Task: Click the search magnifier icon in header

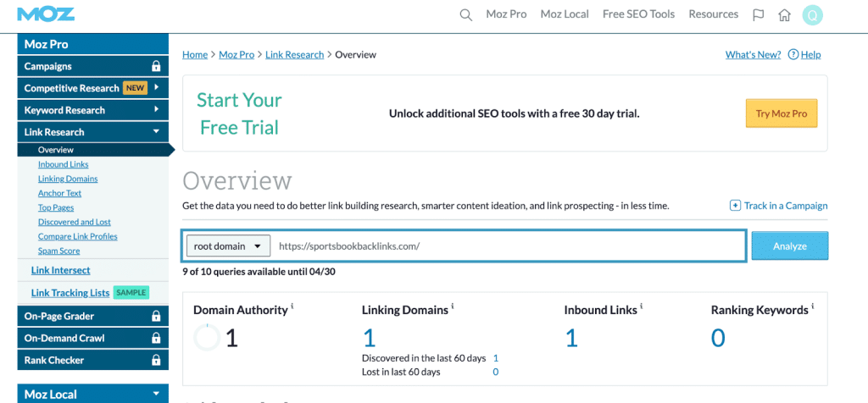Action: point(465,14)
